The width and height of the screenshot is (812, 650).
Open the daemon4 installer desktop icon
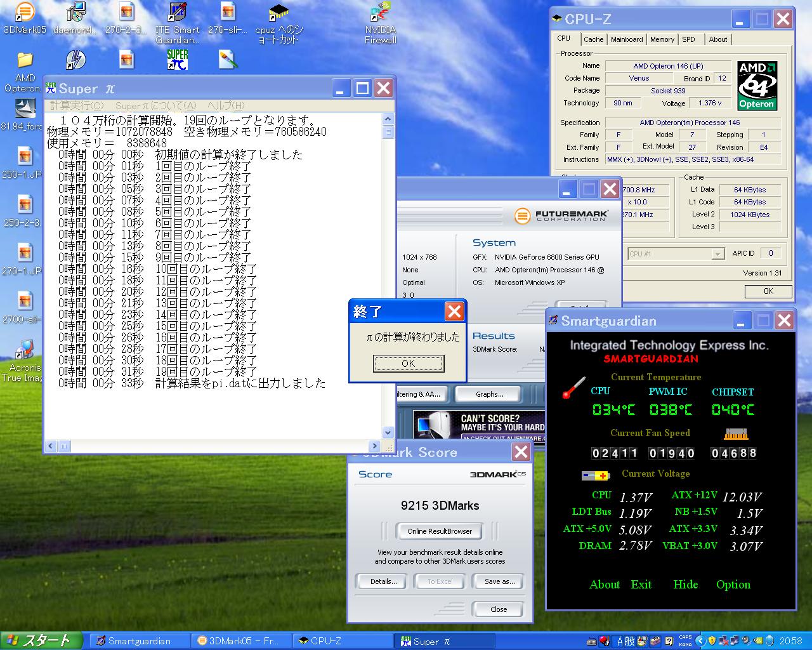(75, 11)
